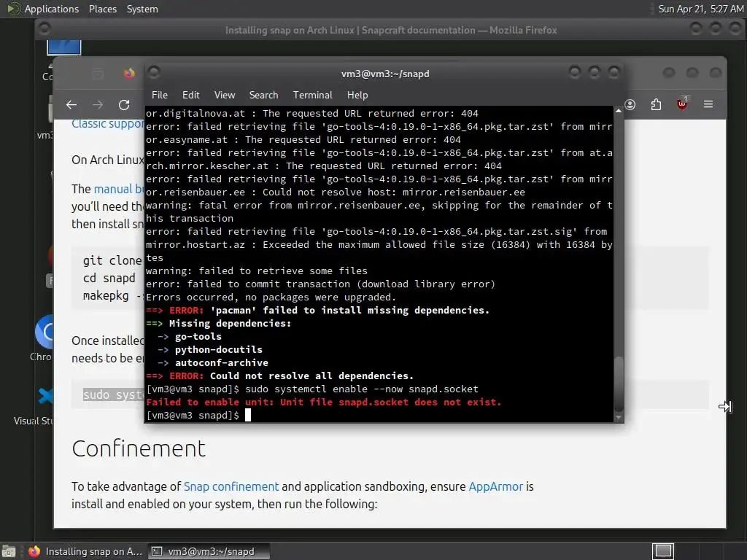Click Firefox back arrow button
Screen dimensions: 747x560
pyautogui.click(x=71, y=105)
